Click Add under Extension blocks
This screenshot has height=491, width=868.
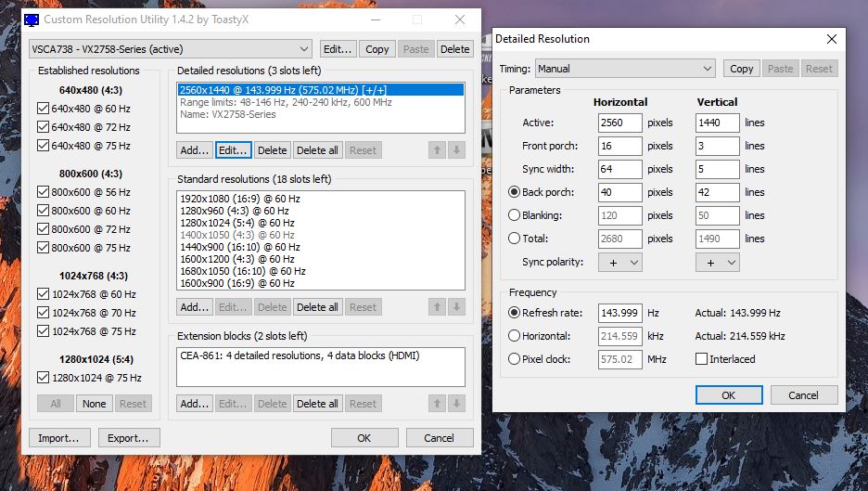coord(195,404)
